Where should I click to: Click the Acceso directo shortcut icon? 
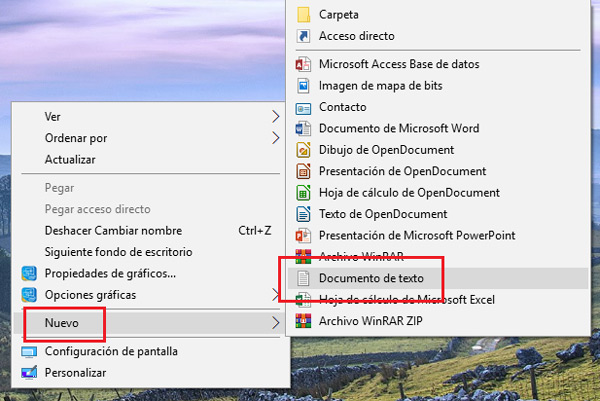(x=303, y=36)
